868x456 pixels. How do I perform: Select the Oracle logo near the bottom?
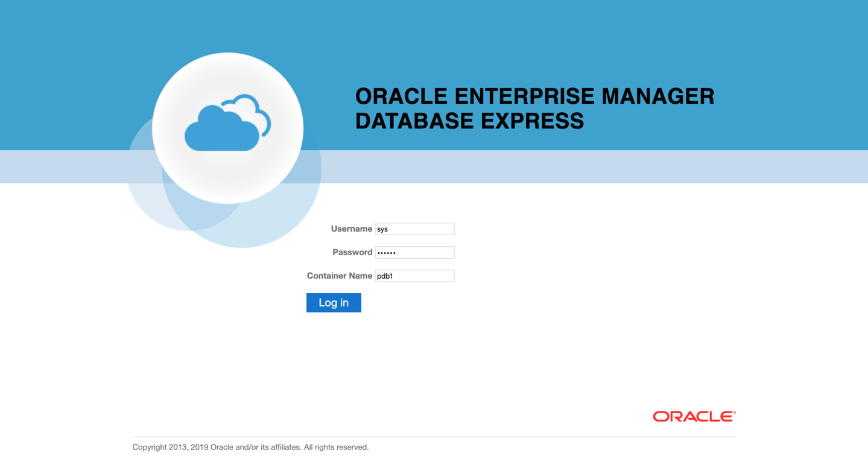click(x=692, y=415)
